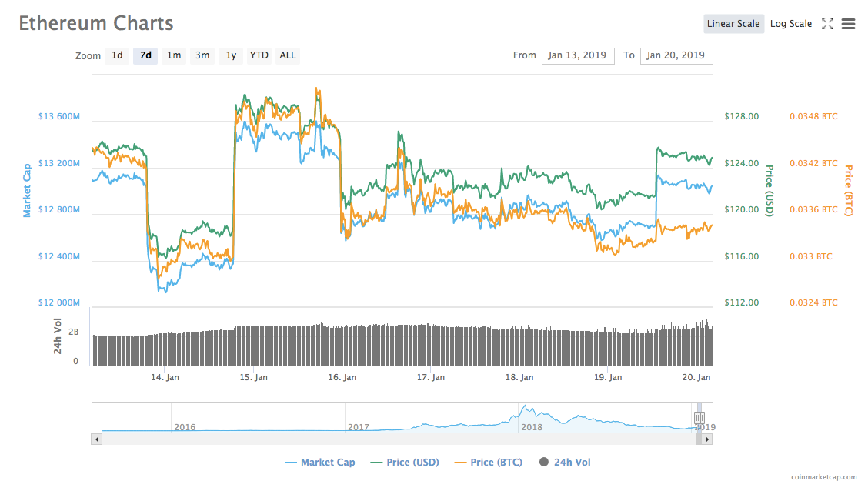Viewport: 868px width, 491px height.
Task: Select the 1m zoom range
Action: click(x=174, y=55)
